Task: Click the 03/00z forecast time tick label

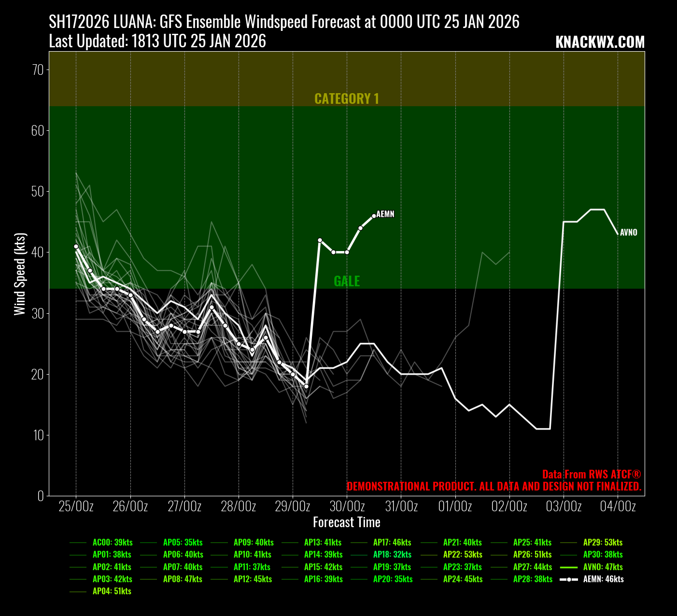Action: point(563,507)
